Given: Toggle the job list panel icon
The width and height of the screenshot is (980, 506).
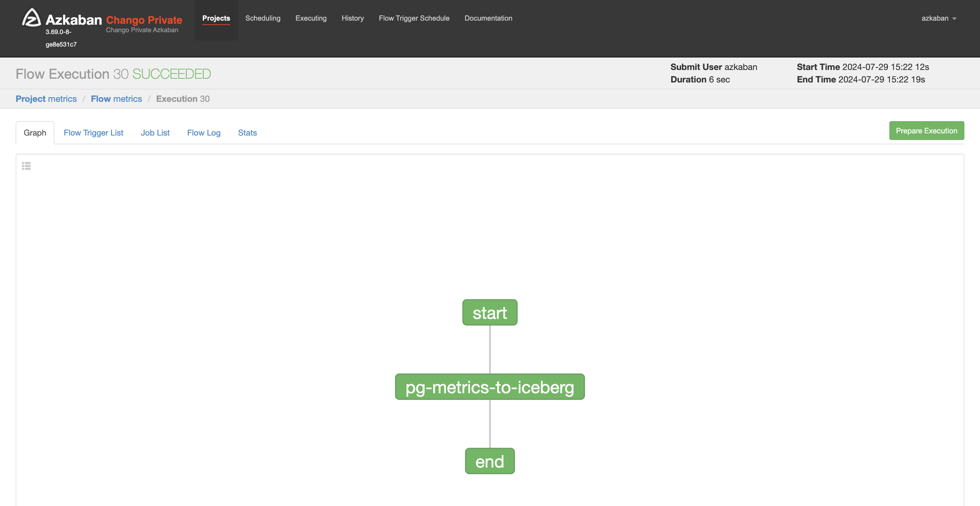Looking at the screenshot, I should (26, 166).
